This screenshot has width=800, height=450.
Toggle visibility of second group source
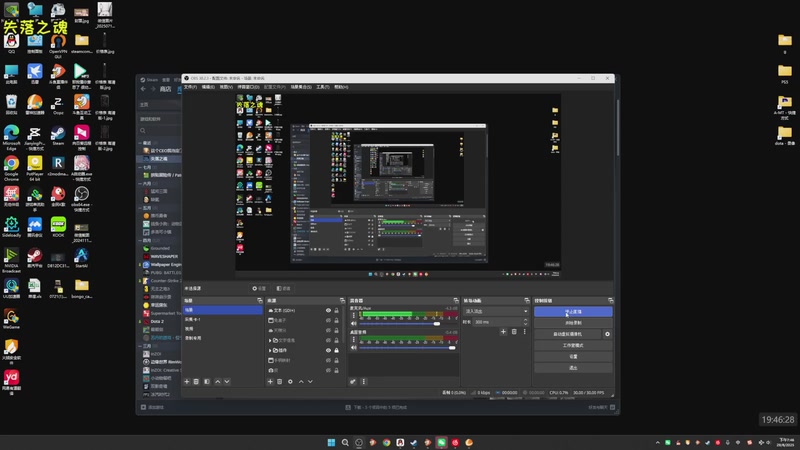tap(328, 351)
